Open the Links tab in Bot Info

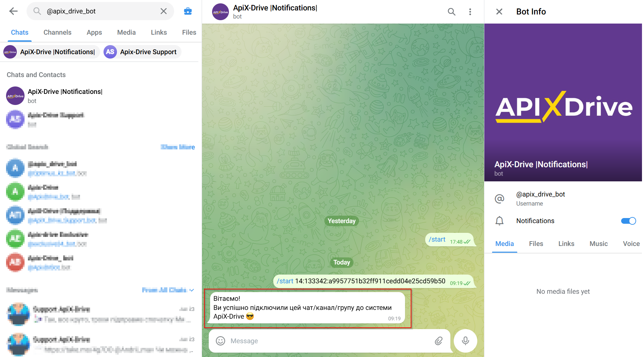tap(566, 244)
